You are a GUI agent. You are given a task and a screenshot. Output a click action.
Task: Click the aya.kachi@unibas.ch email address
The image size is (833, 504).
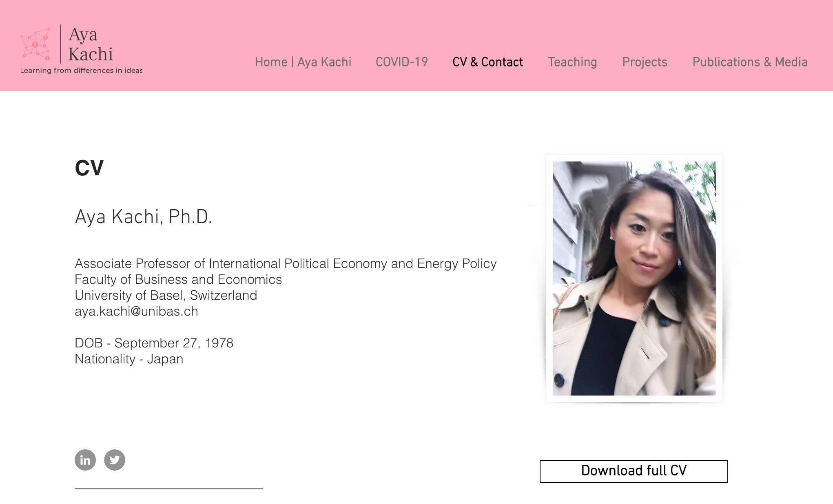(x=136, y=311)
